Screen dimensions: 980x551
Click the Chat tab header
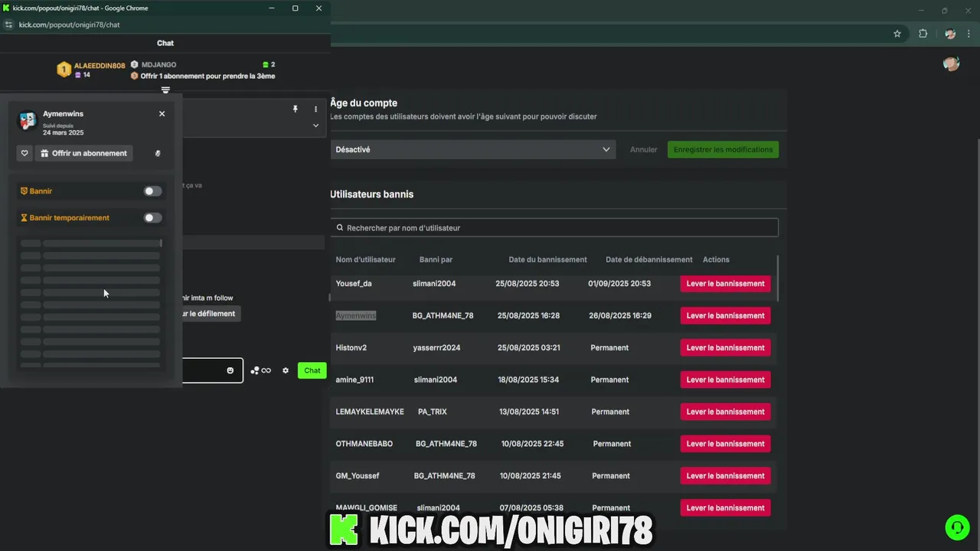click(x=165, y=43)
